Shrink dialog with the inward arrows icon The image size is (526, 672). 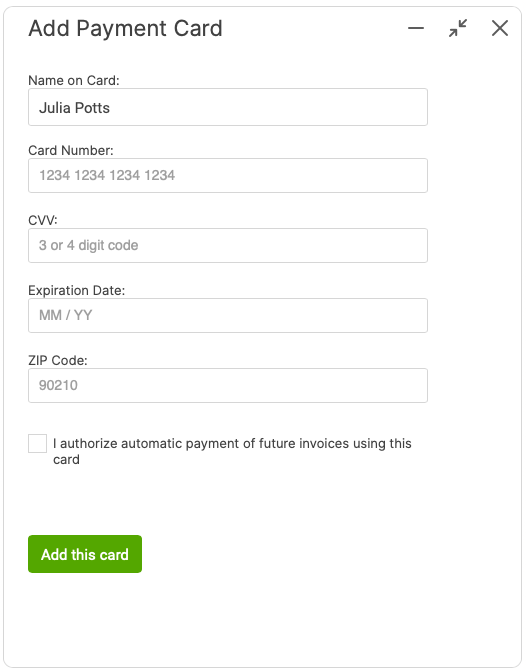(x=458, y=28)
